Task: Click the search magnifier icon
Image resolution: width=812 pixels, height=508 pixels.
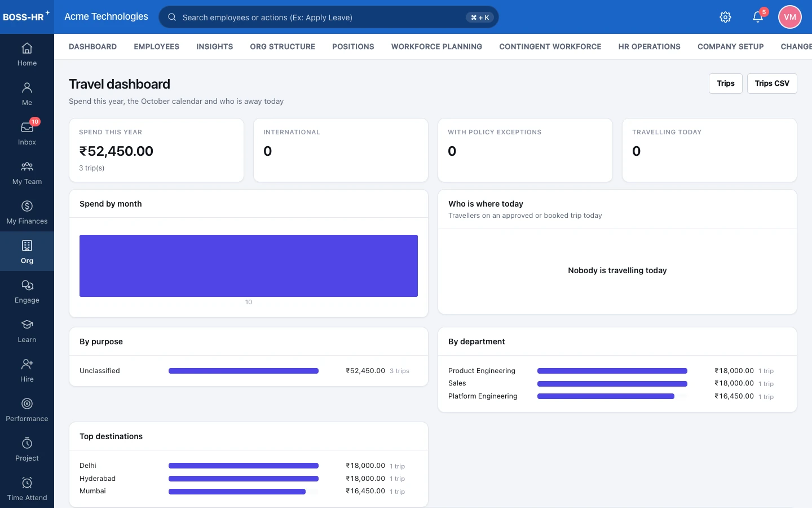Action: [172, 17]
